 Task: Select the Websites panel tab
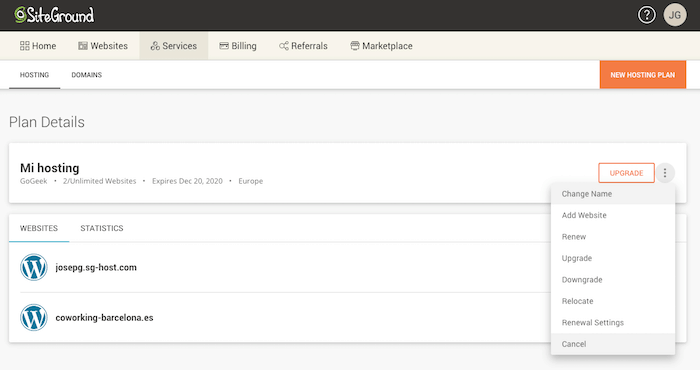pyautogui.click(x=39, y=228)
